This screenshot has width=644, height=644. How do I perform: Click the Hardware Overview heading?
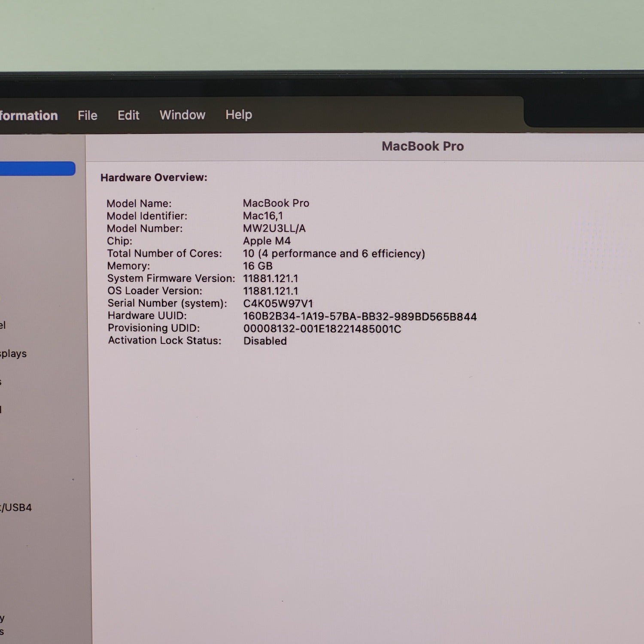point(154,177)
